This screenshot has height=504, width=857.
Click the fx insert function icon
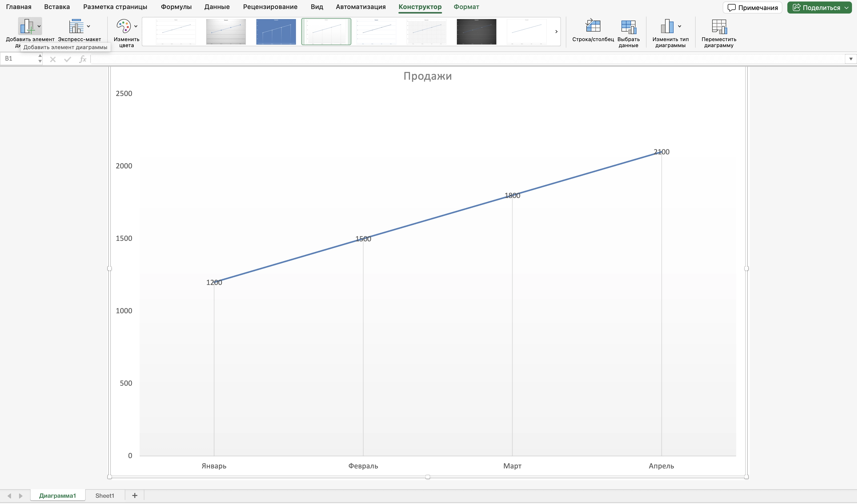[83, 59]
